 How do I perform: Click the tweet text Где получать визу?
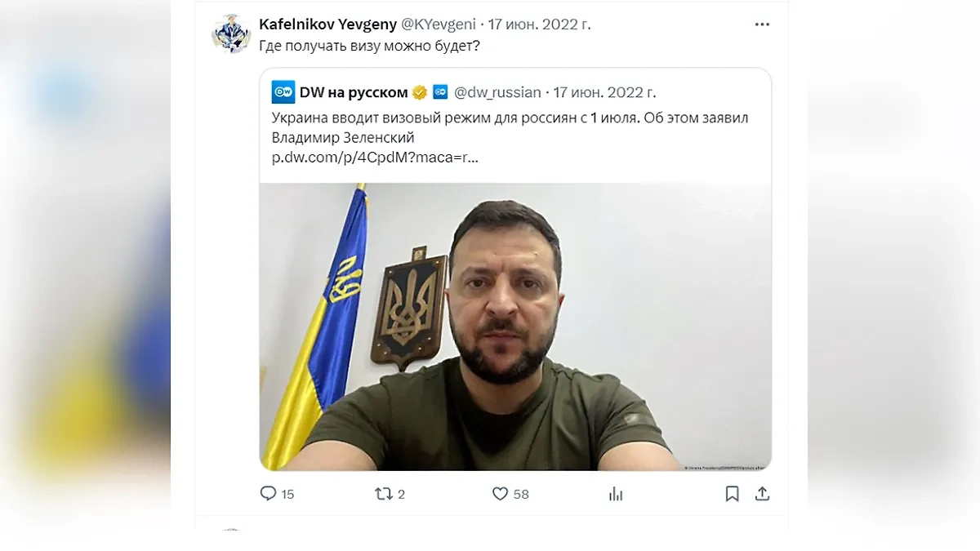coord(369,47)
